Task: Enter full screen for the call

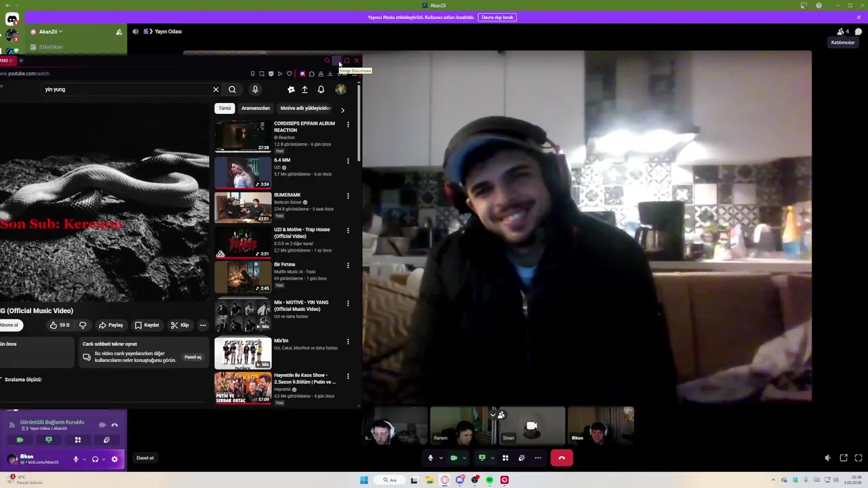Action: pyautogui.click(x=859, y=458)
